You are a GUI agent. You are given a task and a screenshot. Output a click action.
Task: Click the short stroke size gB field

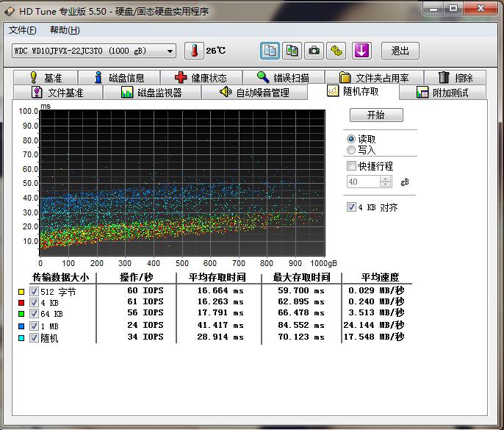(x=363, y=182)
